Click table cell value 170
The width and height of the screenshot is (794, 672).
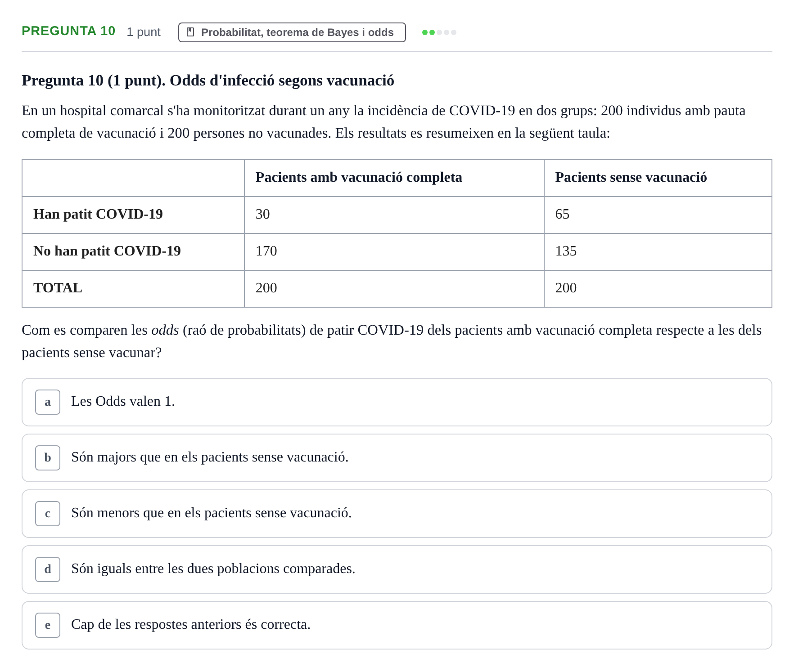tap(394, 251)
